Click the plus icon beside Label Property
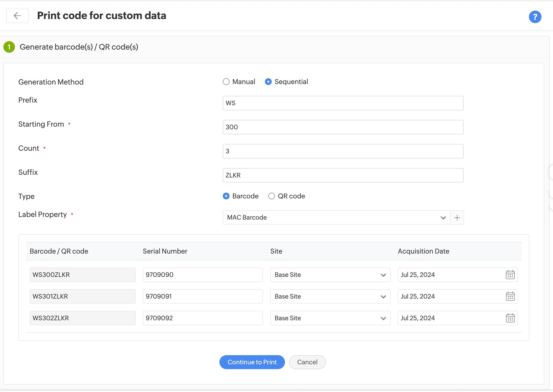The width and height of the screenshot is (553, 392). pyautogui.click(x=457, y=217)
